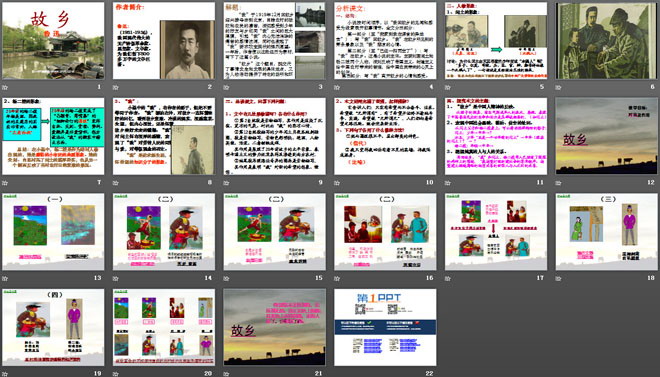660x377 pixels.
Task: Click the animation star icon under slide 16
Action: [x=337, y=278]
